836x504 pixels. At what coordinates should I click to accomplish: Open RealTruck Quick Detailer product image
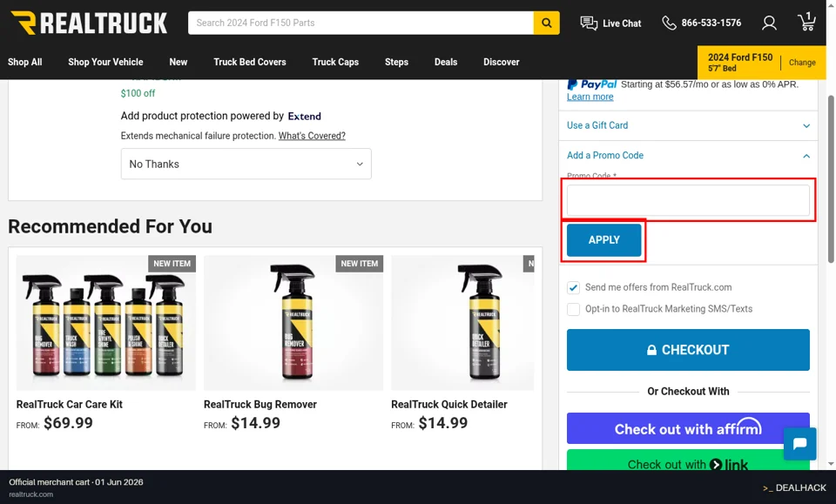462,323
